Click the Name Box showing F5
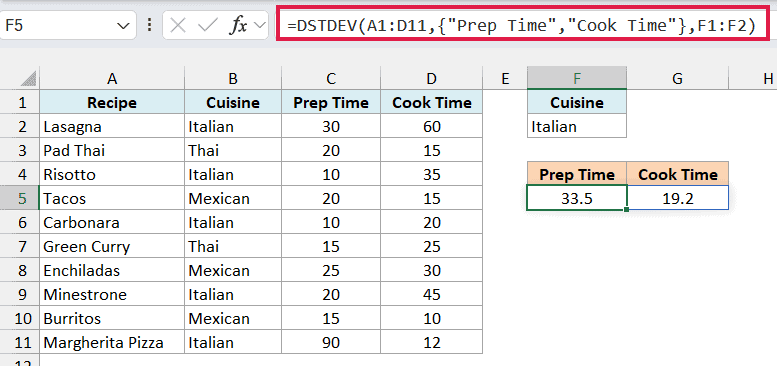The width and height of the screenshot is (777, 366). [68, 26]
